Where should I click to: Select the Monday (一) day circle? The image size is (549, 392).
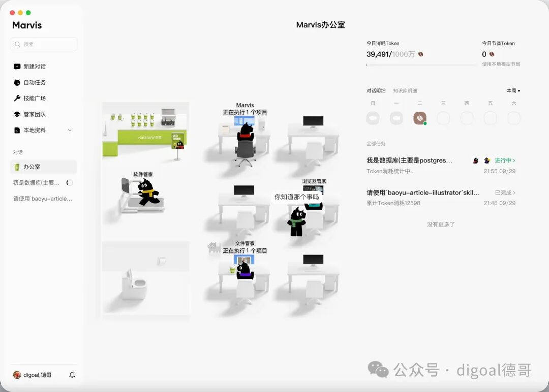tap(396, 118)
